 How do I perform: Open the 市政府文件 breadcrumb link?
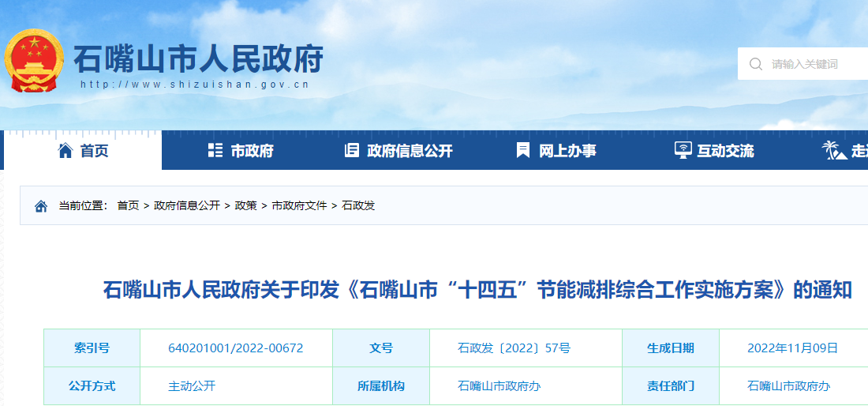coord(299,205)
